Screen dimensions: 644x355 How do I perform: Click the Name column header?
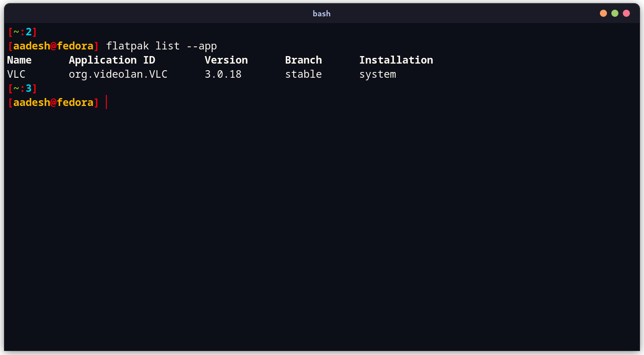pyautogui.click(x=19, y=60)
